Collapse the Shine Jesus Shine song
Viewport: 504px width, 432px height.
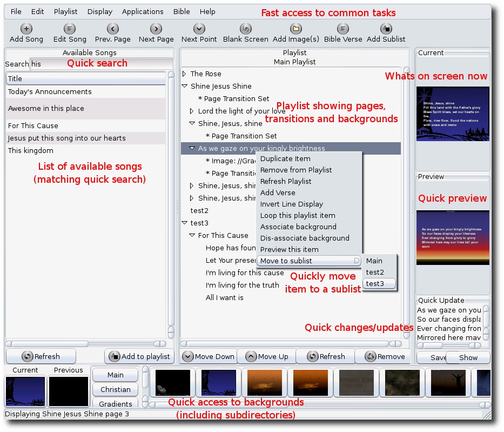click(x=185, y=86)
